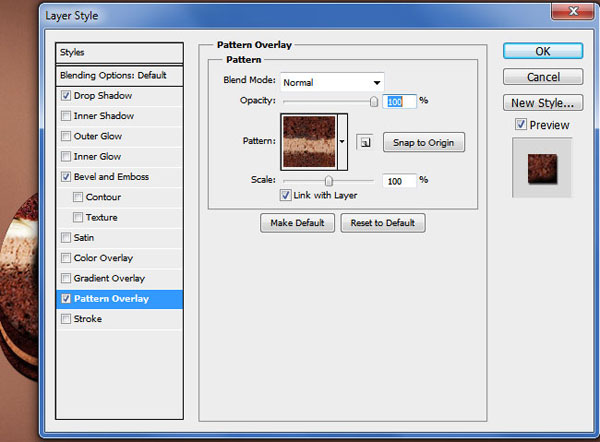
Task: Toggle the Drop Shadow checkbox
Action: [x=66, y=96]
